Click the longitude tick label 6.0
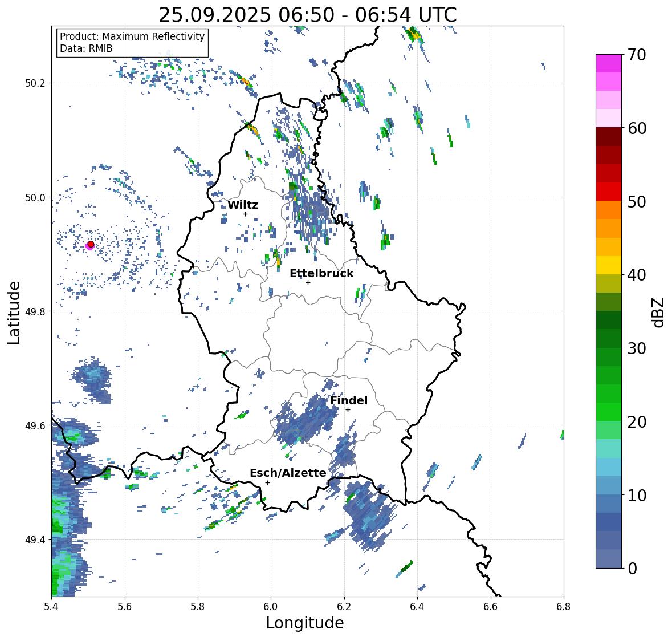This screenshot has height=637, width=672. (271, 607)
